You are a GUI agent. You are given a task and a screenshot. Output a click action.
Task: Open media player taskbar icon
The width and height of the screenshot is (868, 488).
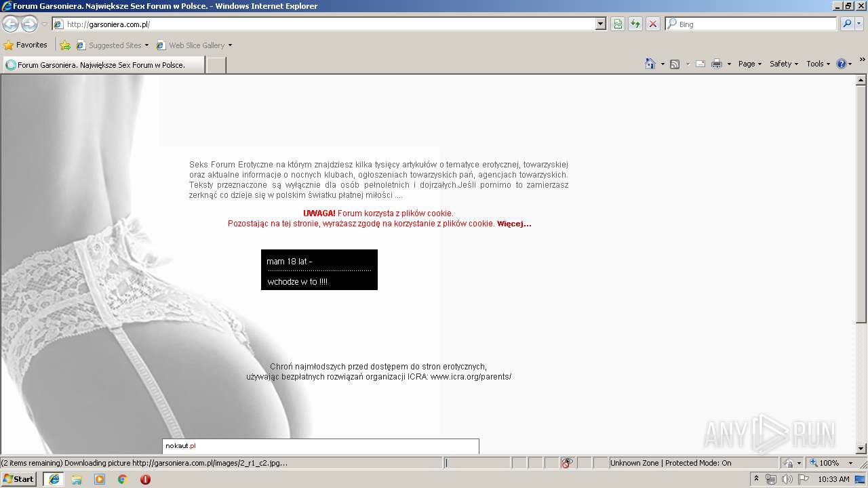[100, 479]
